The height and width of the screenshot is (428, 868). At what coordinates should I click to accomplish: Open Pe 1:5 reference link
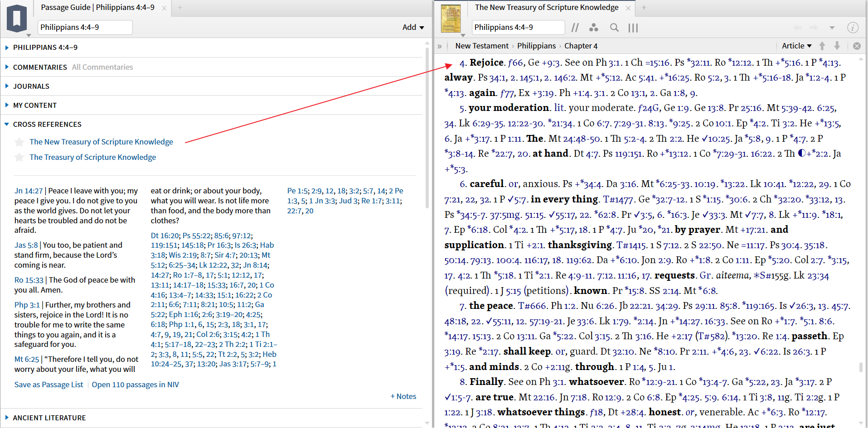point(297,191)
